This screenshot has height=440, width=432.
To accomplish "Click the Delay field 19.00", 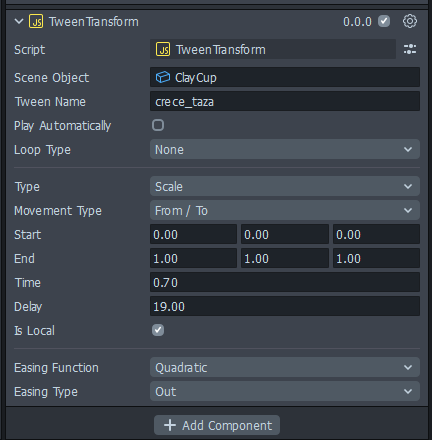I will tap(285, 306).
